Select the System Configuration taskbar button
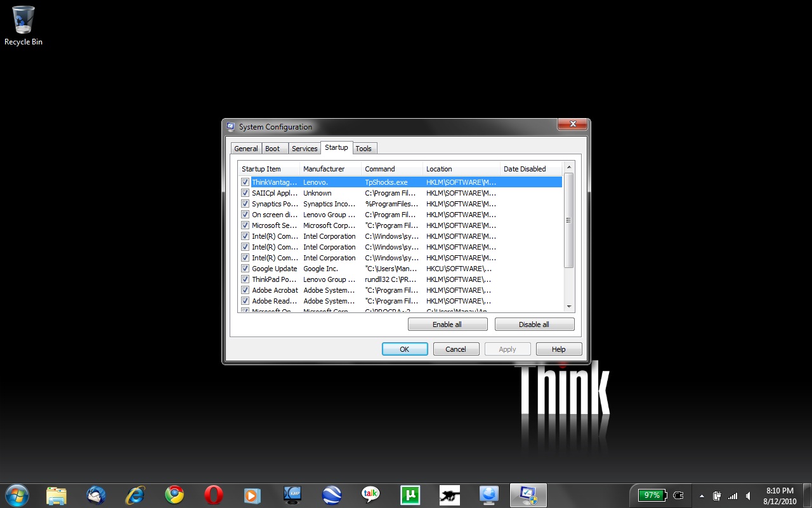This screenshot has width=812, height=508. tap(528, 495)
